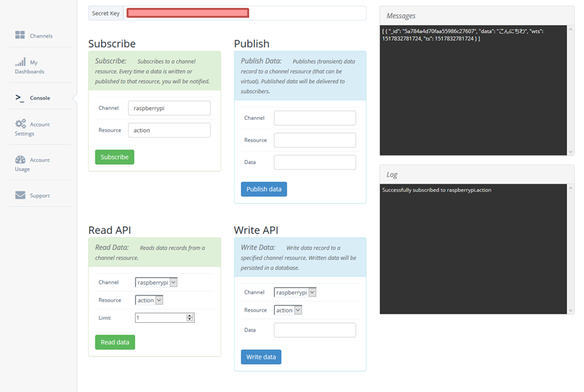584x392 pixels.
Task: Open Support page
Action: 40,196
